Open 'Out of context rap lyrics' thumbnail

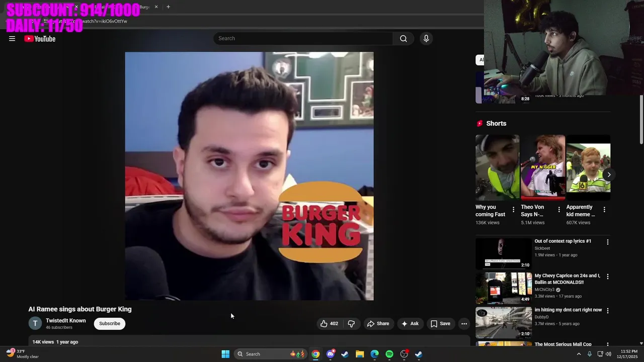click(504, 254)
